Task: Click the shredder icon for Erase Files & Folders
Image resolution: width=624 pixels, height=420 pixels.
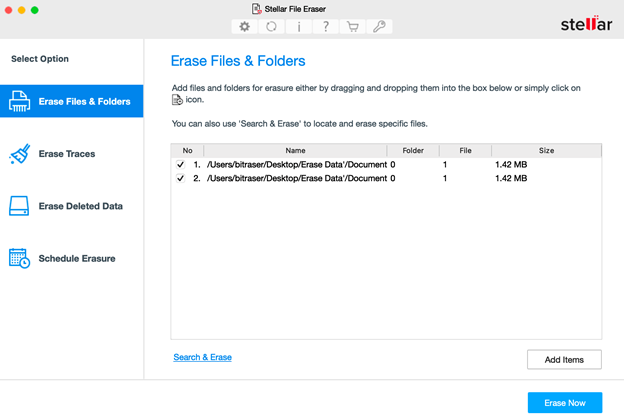Action: [x=20, y=101]
